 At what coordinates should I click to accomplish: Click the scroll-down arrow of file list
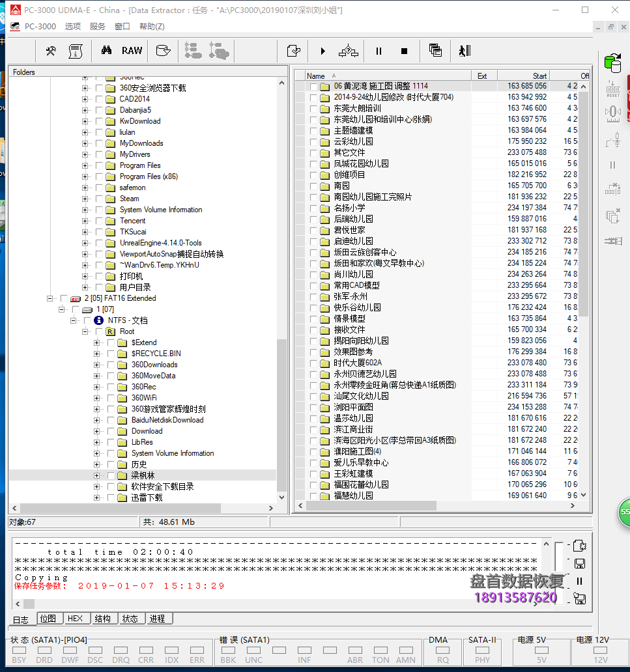[583, 495]
